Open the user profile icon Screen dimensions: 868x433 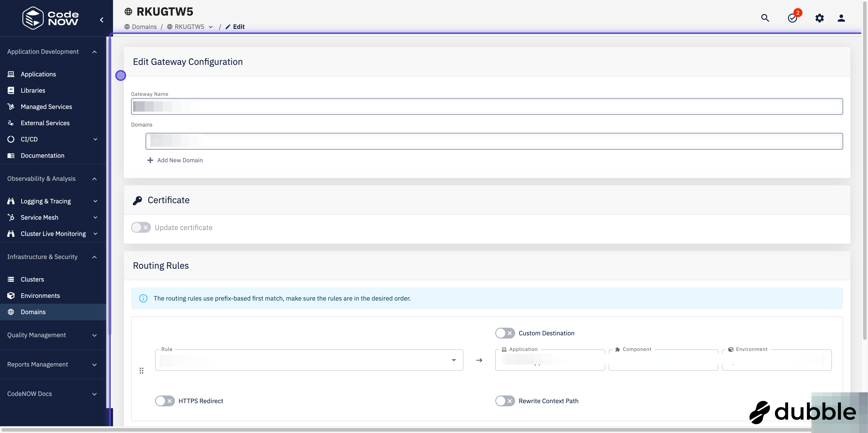[x=841, y=18]
